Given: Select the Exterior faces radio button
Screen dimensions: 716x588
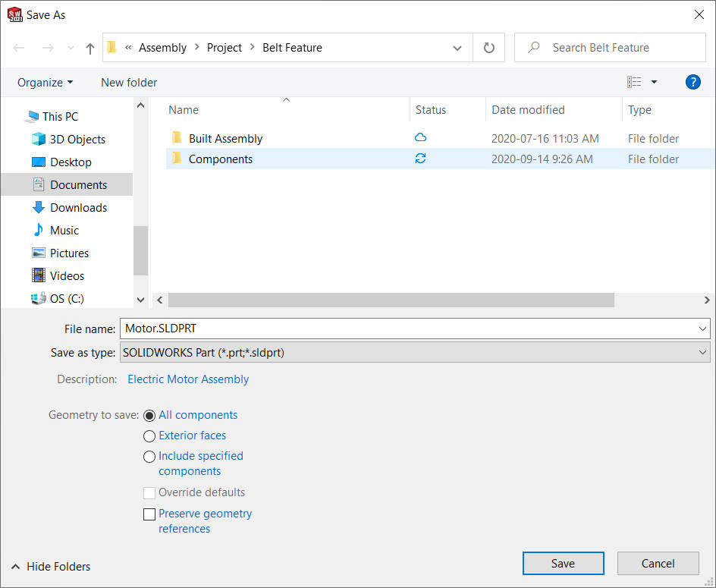Looking at the screenshot, I should pos(149,435).
